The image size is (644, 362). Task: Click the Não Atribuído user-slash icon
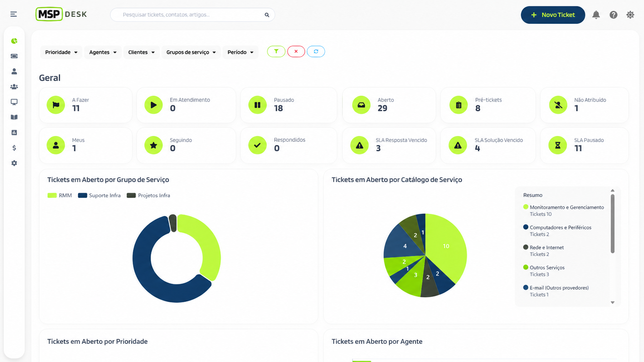click(x=558, y=105)
